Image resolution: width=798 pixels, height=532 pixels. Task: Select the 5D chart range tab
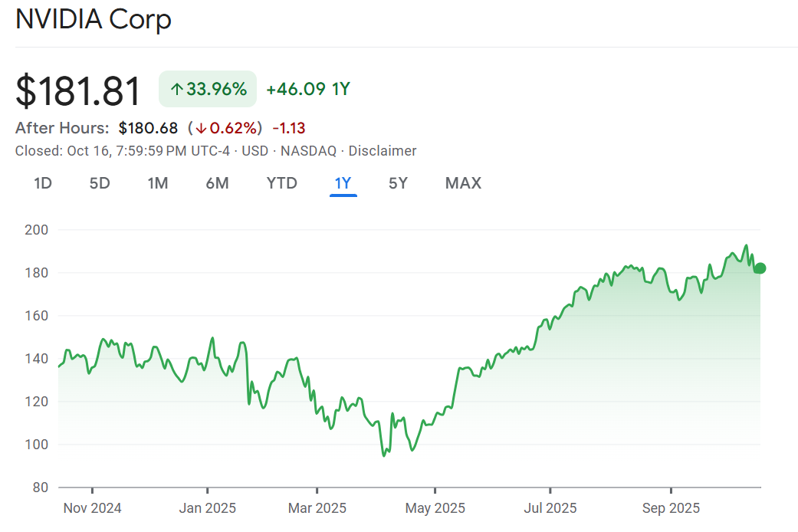[x=100, y=183]
